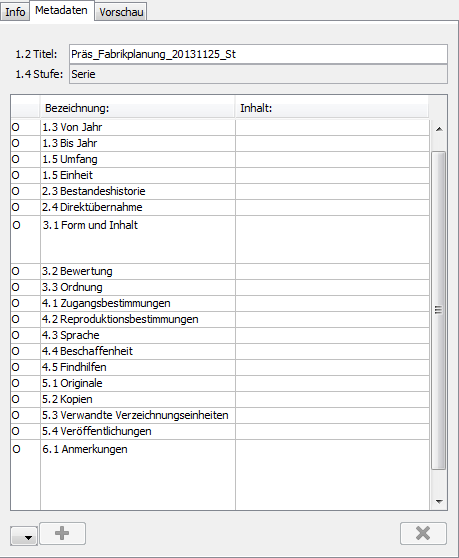Click the plus add-field button
This screenshot has width=459, height=558.
pos(62,533)
